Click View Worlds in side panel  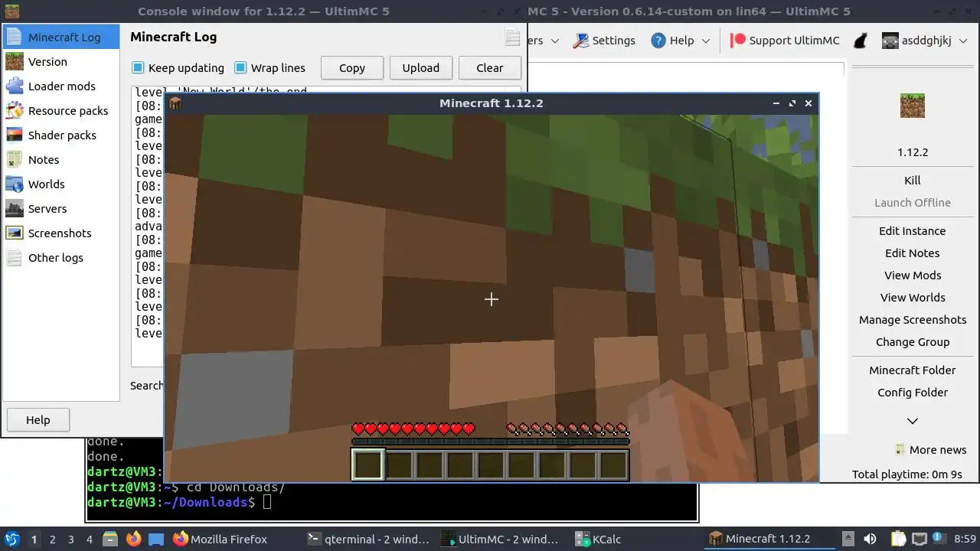point(913,298)
